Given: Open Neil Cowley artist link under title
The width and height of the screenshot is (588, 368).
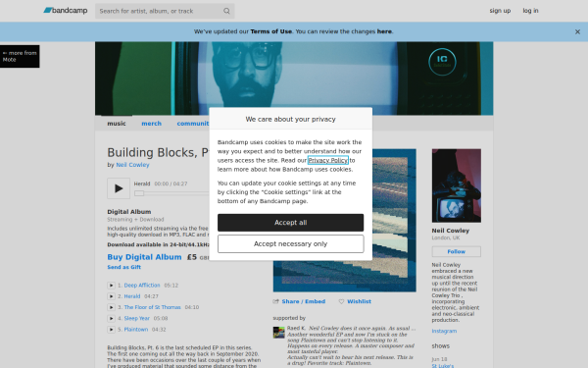Looking at the screenshot, I should pyautogui.click(x=132, y=165).
